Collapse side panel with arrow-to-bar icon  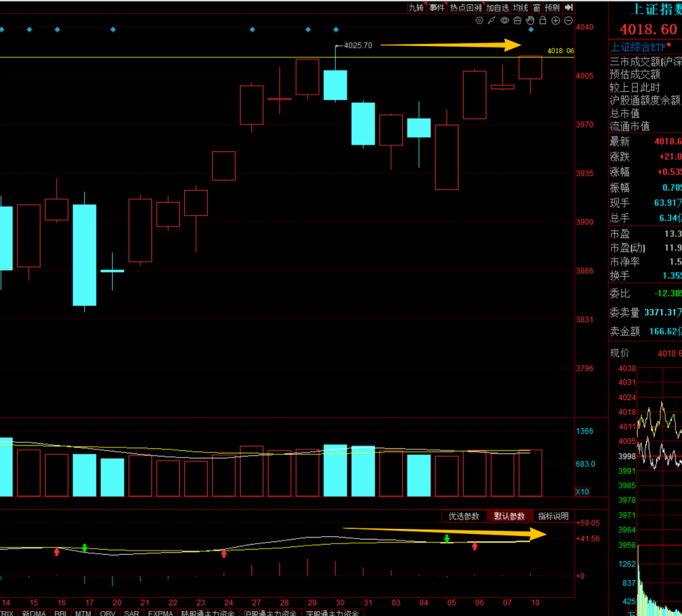pyautogui.click(x=568, y=8)
